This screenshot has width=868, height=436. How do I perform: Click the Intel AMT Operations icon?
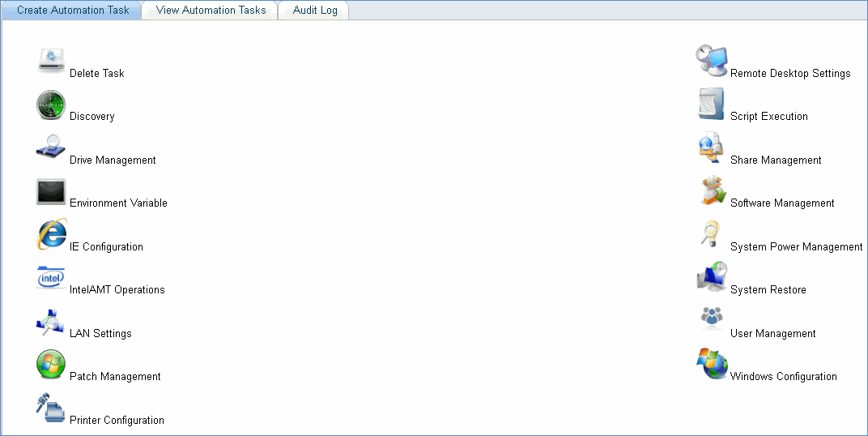click(51, 279)
